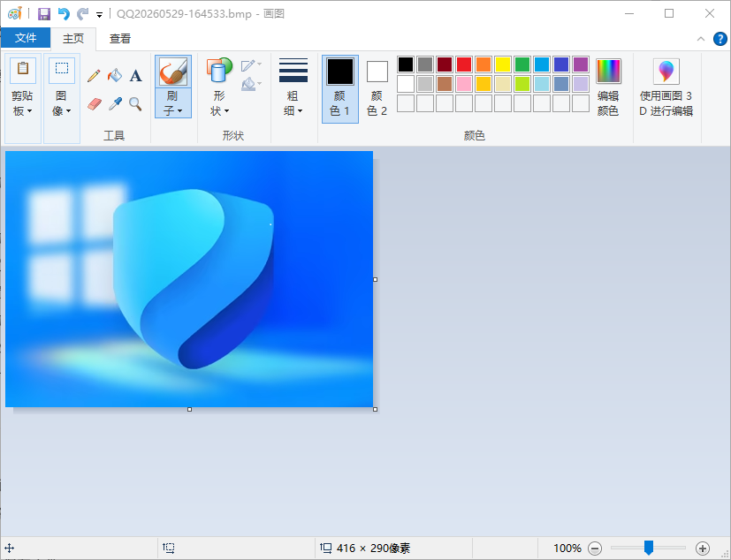Click the Brush tool icon
The image size is (731, 560).
pos(173,72)
